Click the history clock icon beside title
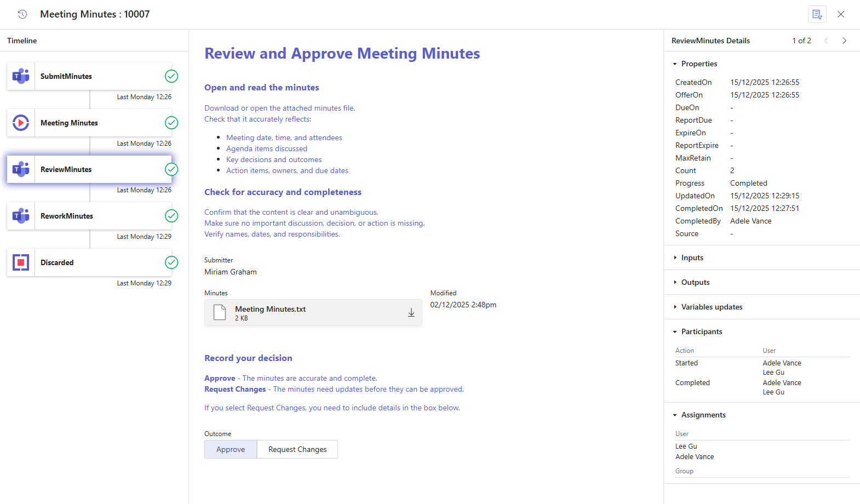 pyautogui.click(x=22, y=14)
